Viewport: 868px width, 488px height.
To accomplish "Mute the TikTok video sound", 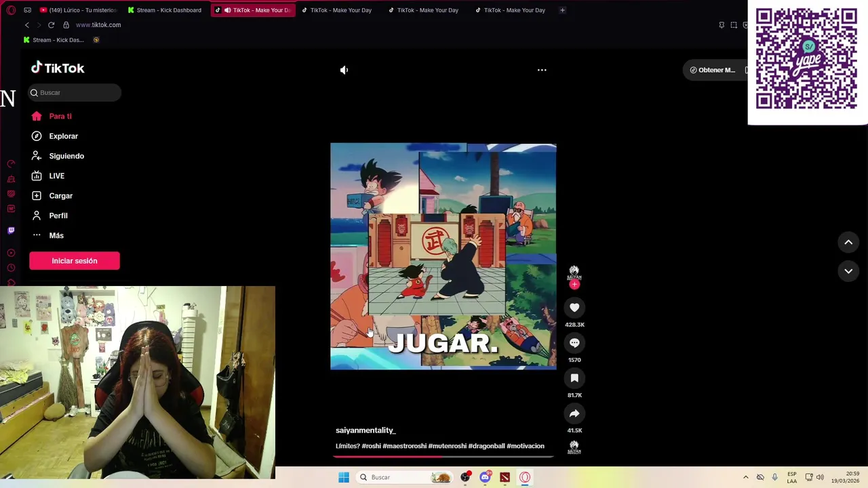I will pyautogui.click(x=344, y=70).
